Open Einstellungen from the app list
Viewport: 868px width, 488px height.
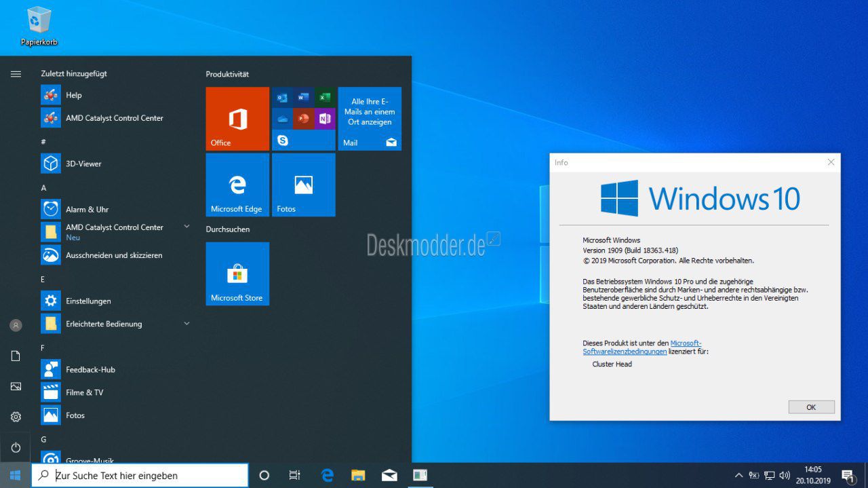tap(115, 301)
